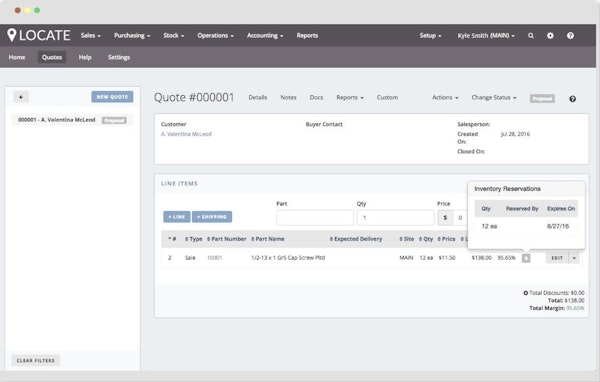This screenshot has height=382, width=600.
Task: Open the Purchasing dropdown menu
Action: [132, 36]
